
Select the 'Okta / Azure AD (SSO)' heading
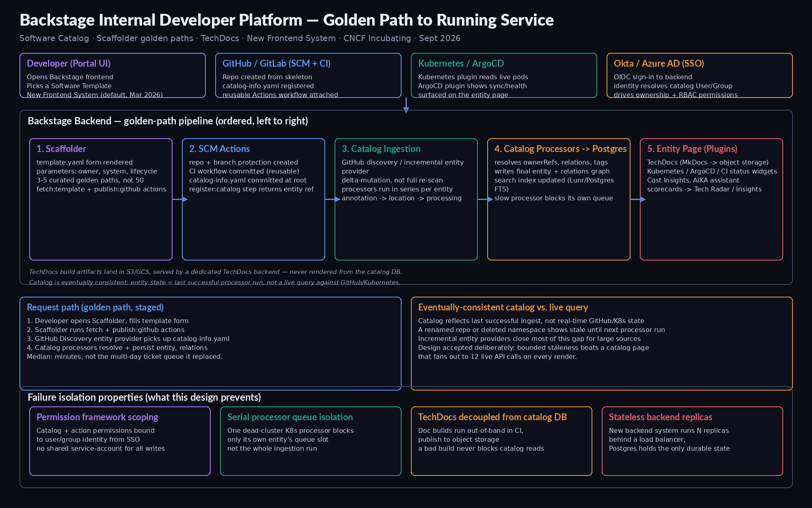pos(659,63)
